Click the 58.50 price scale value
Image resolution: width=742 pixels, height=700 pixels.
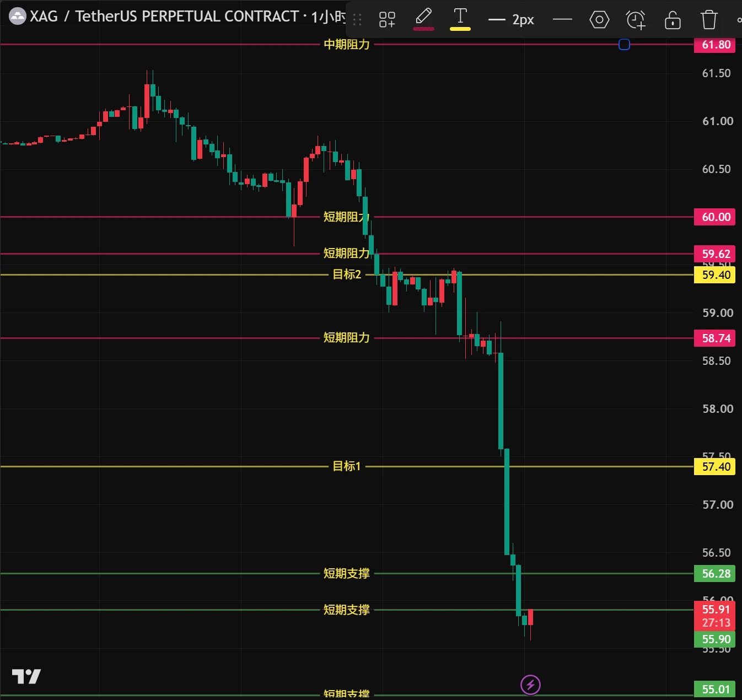(x=717, y=361)
